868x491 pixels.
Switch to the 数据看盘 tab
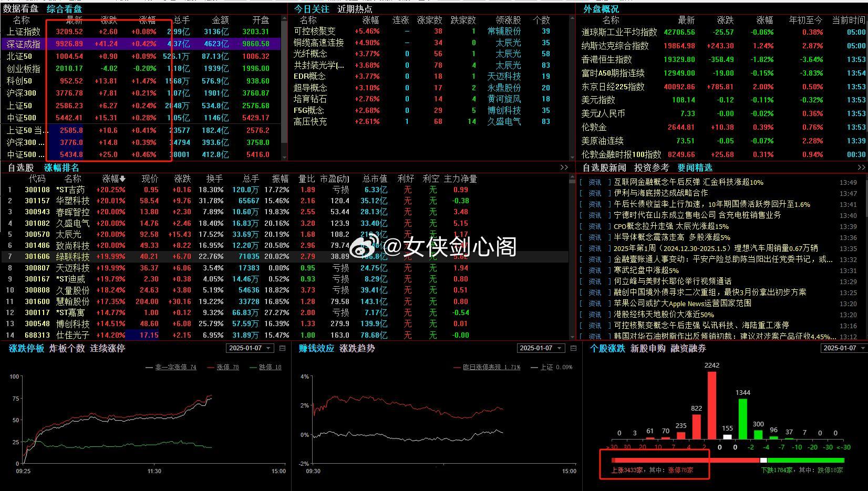(x=20, y=9)
